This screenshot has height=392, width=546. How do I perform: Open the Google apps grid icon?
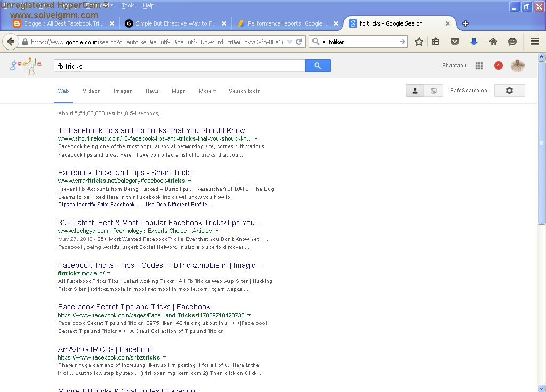click(x=479, y=66)
